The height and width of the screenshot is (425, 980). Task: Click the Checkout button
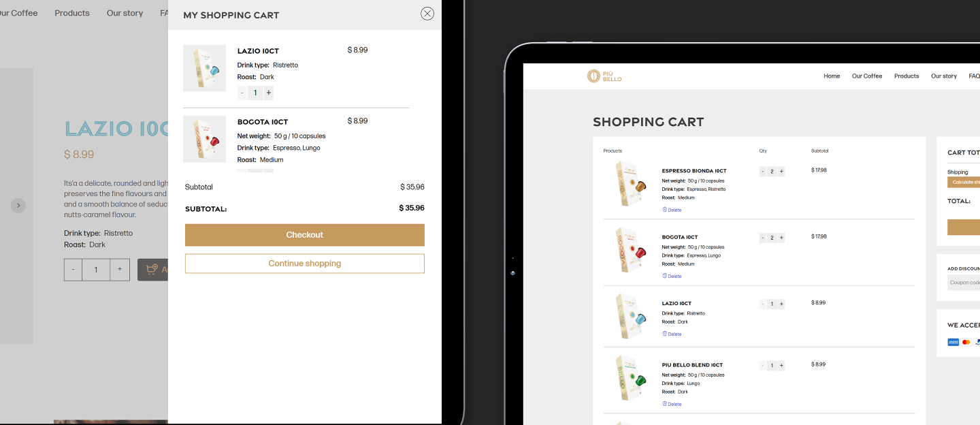pos(305,235)
